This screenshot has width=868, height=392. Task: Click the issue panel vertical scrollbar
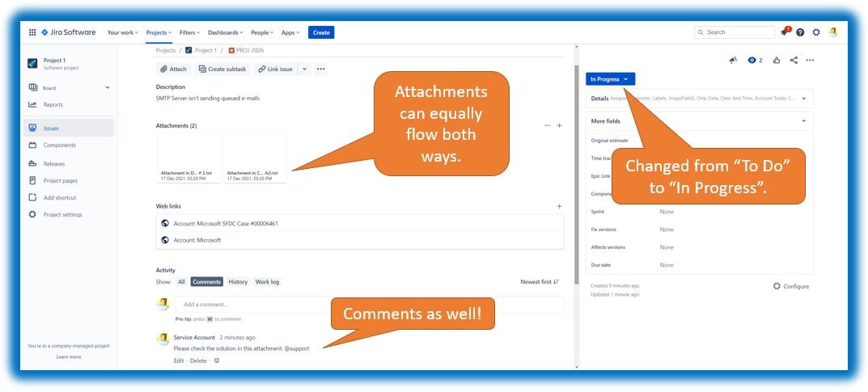[576, 174]
